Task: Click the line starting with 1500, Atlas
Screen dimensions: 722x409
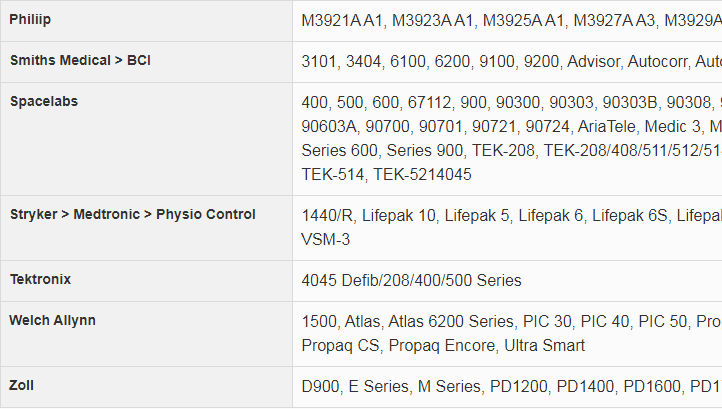Action: click(510, 321)
